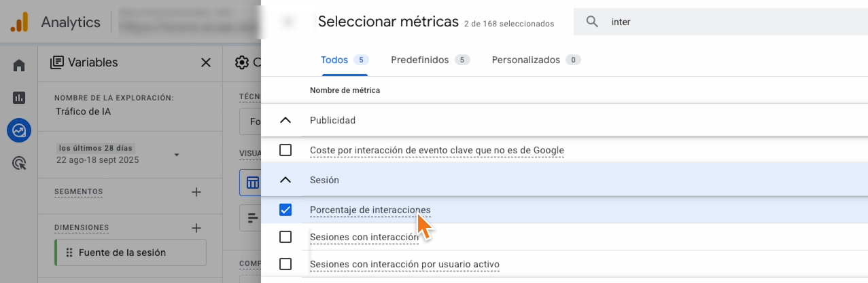This screenshot has height=283, width=868.
Task: Click the Google Analytics logo
Action: (19, 22)
